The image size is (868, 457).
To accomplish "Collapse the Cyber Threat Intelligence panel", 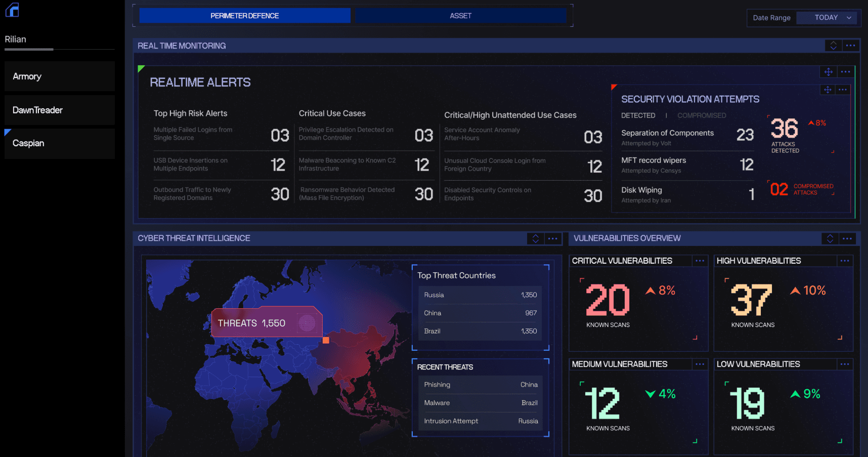I will coord(535,238).
